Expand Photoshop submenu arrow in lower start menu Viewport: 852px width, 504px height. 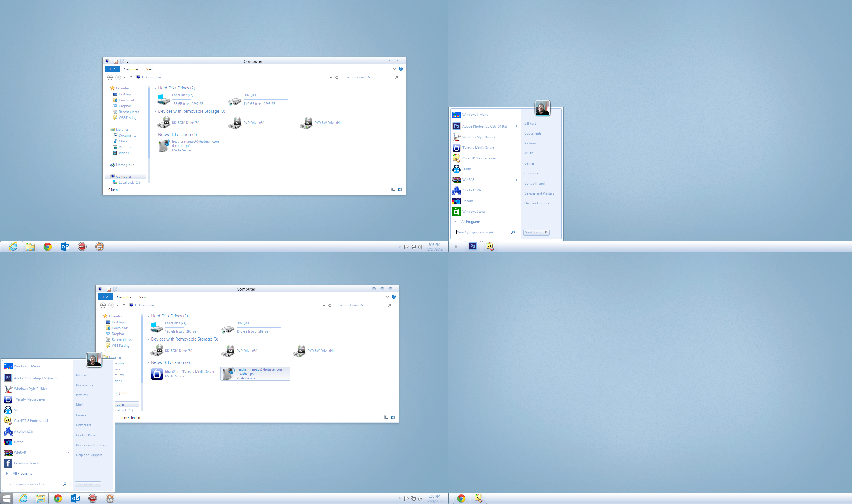(68, 378)
